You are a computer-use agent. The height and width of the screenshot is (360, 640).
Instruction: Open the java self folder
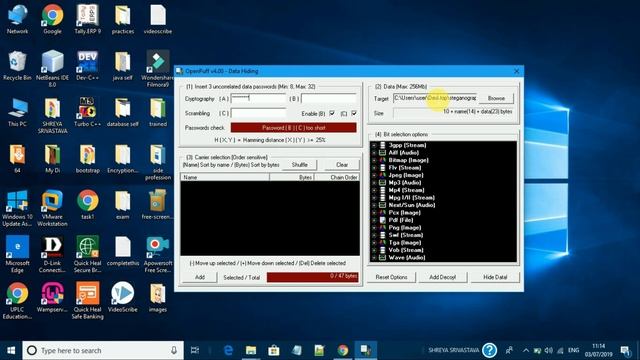122,65
